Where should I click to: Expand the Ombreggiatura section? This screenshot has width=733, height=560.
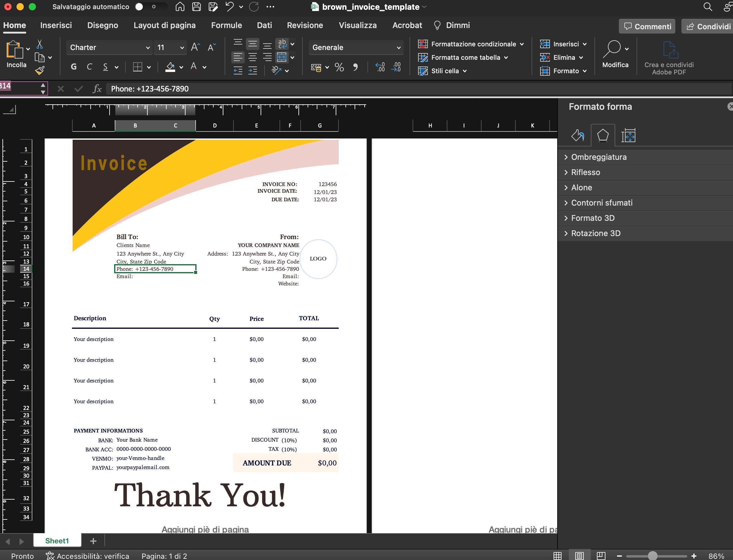tap(598, 157)
